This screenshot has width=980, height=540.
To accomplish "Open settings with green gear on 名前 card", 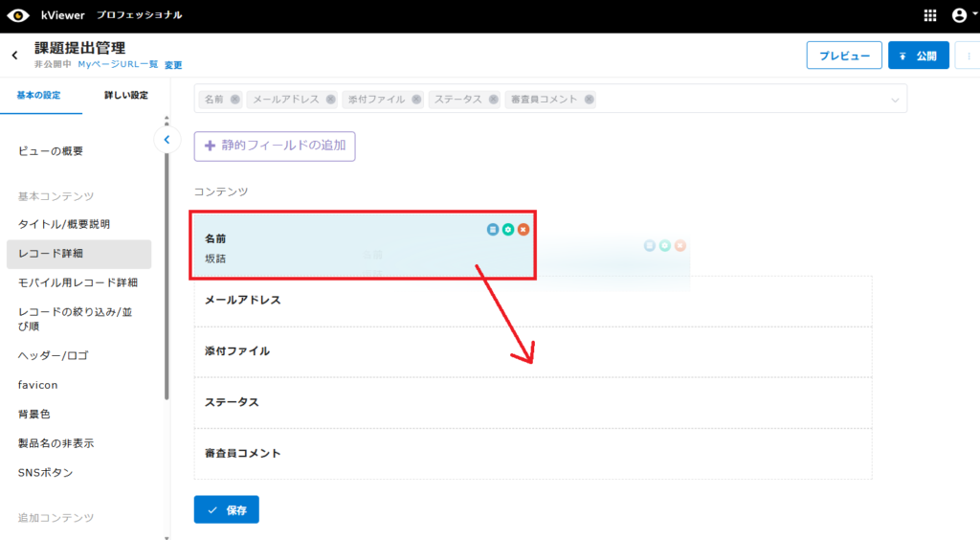I will (507, 230).
